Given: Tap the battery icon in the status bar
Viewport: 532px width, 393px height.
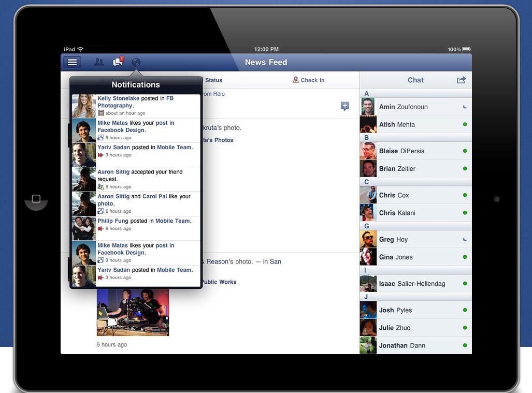Looking at the screenshot, I should (467, 49).
